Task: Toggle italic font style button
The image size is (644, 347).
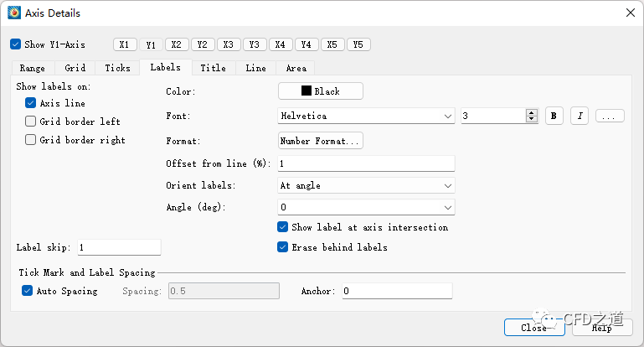Action: pyautogui.click(x=580, y=116)
